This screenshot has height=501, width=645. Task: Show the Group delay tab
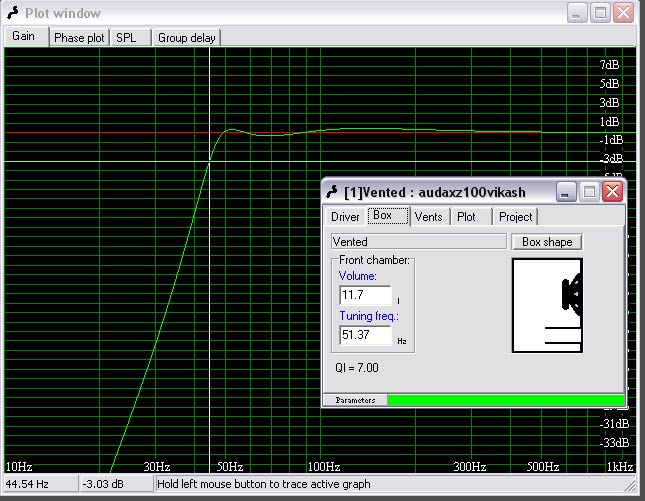(x=187, y=38)
